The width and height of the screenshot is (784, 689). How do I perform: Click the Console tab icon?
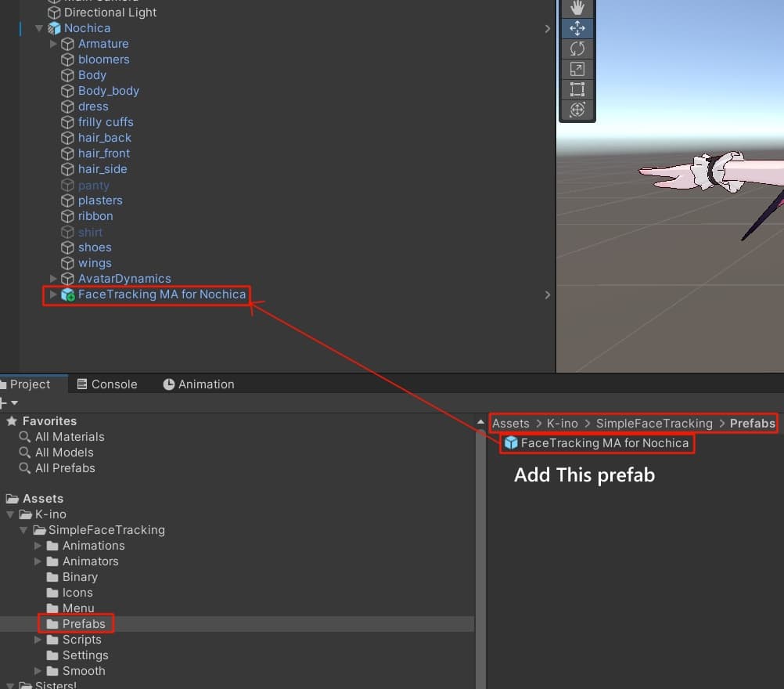point(82,384)
